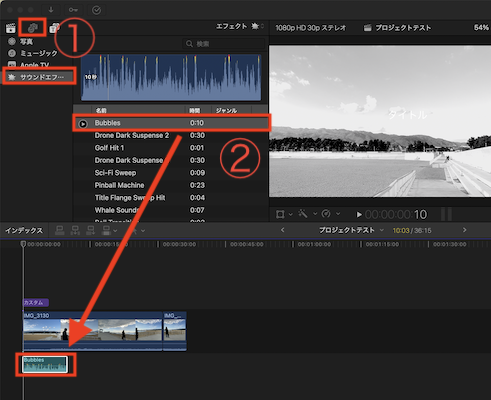This screenshot has height=400, width=491.
Task: Click the magic wand enhancements icon
Action: click(x=303, y=214)
